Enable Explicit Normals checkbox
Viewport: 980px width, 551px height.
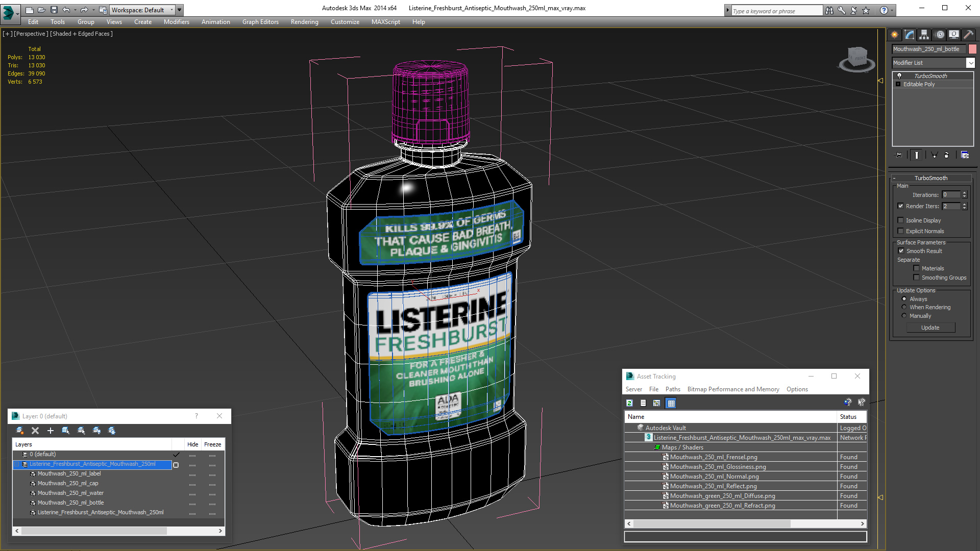pos(901,231)
